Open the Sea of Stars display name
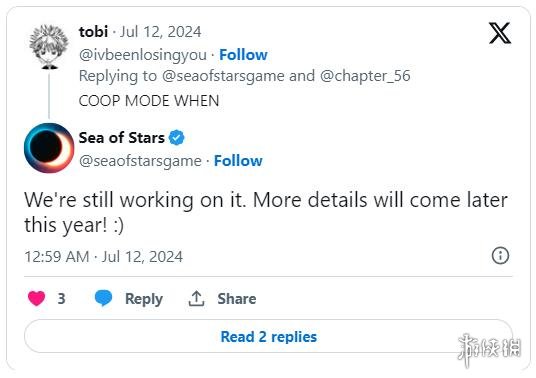 click(122, 138)
